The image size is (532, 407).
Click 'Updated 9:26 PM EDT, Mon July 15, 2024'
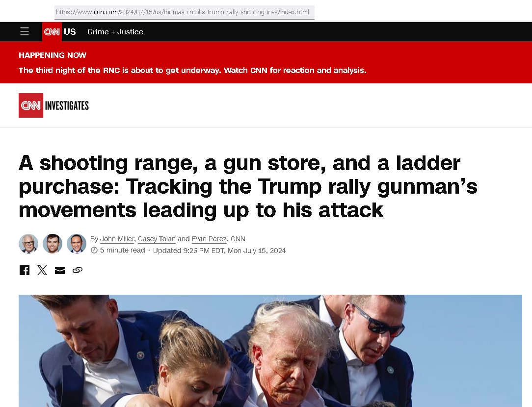[x=219, y=251]
